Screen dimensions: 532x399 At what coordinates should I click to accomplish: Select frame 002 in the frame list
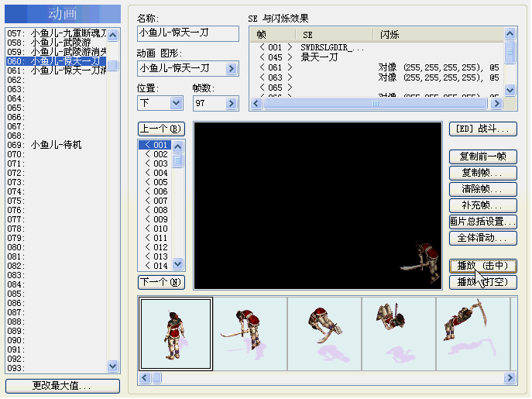point(156,154)
